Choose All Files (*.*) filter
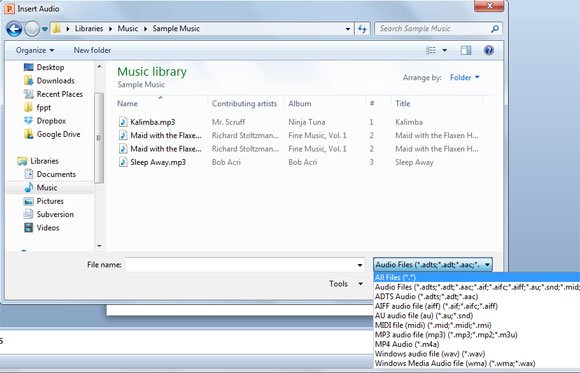 (477, 277)
